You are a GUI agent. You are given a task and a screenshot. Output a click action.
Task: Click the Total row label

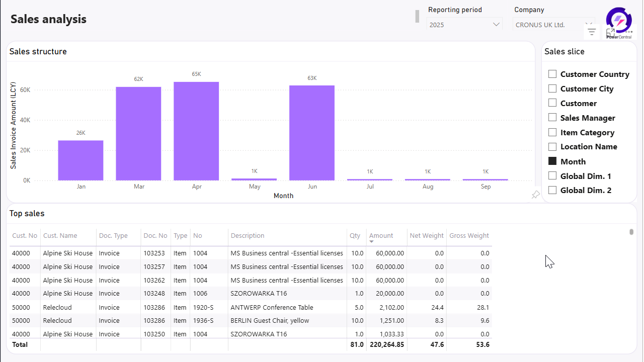click(20, 344)
